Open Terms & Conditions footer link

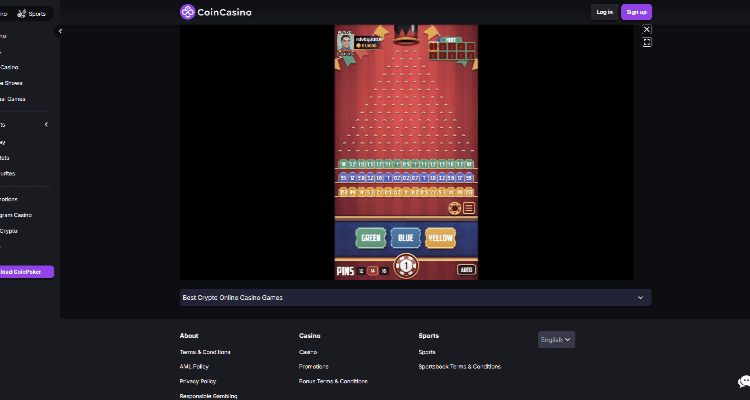[x=205, y=352]
